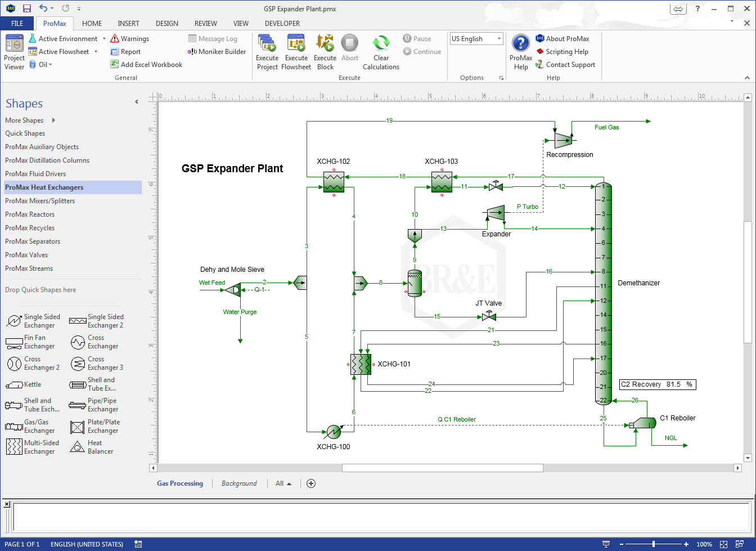Select ProMax Distillation Columns stencil
The image size is (756, 551).
tap(47, 160)
